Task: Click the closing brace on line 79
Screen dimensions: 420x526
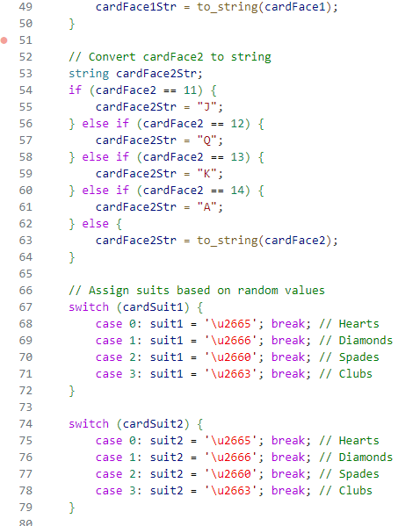Action: click(72, 508)
